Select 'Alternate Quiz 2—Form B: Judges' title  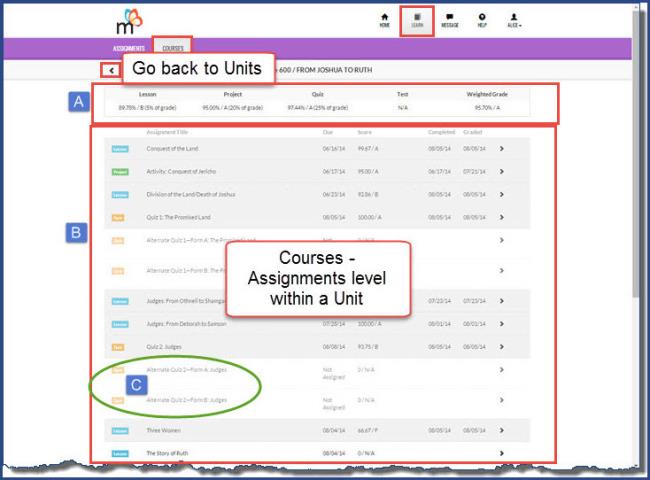187,400
